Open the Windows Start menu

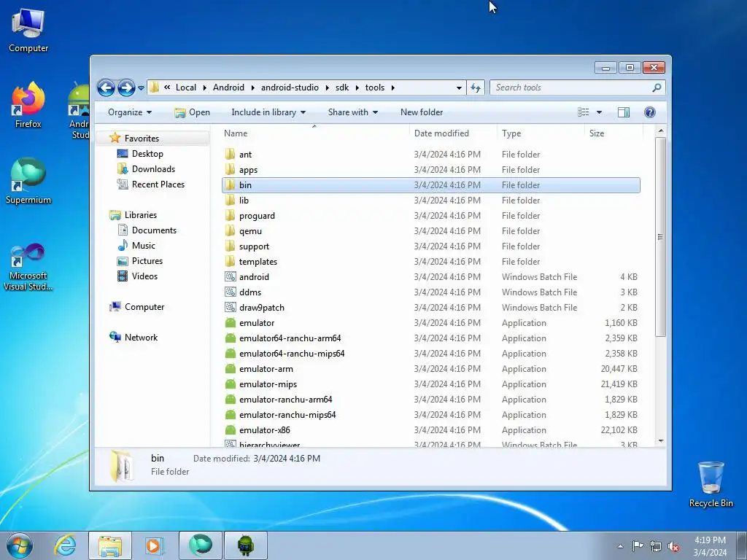tap(20, 545)
